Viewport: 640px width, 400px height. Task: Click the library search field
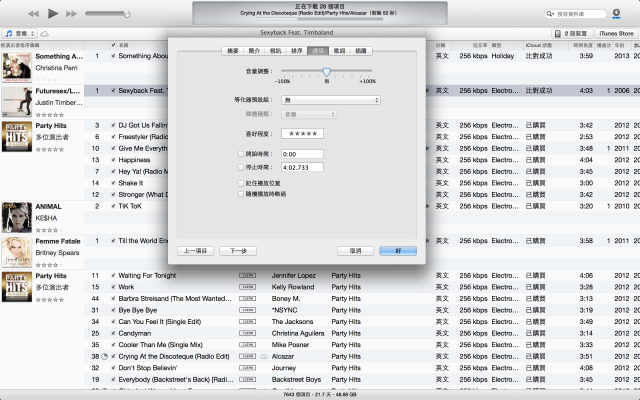[x=576, y=14]
